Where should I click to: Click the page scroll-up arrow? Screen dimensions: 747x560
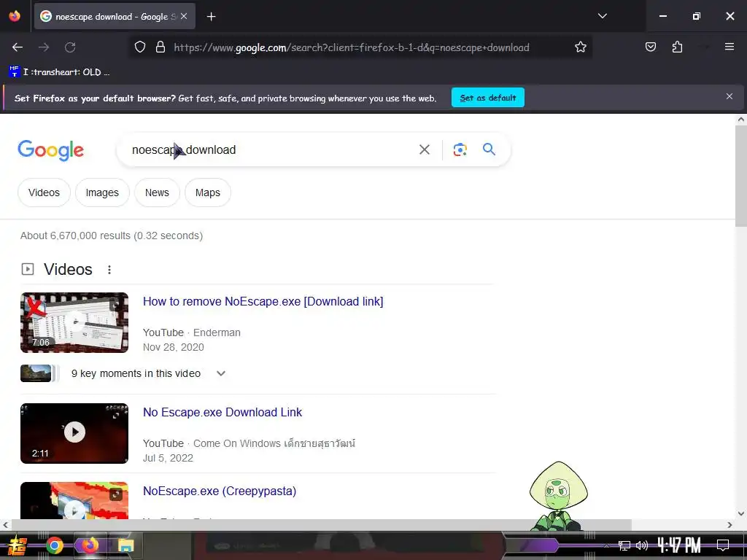[x=741, y=120]
